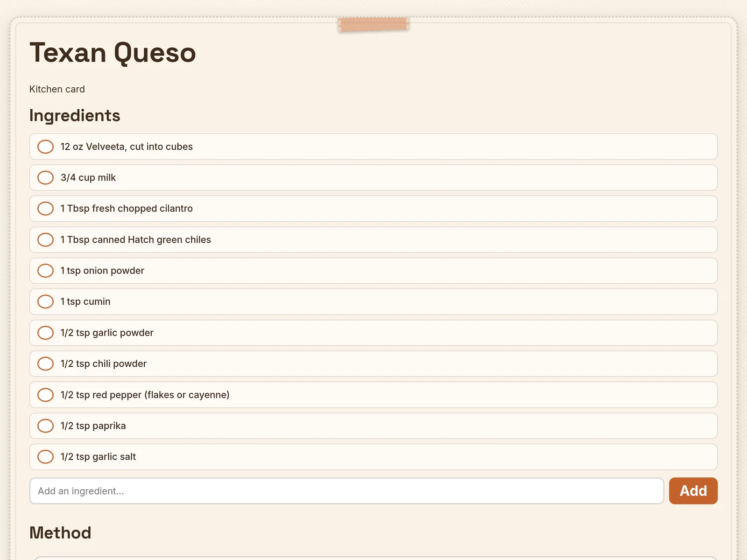The width and height of the screenshot is (747, 560).
Task: Check off 1/2 tsp chili powder
Action: click(45, 364)
